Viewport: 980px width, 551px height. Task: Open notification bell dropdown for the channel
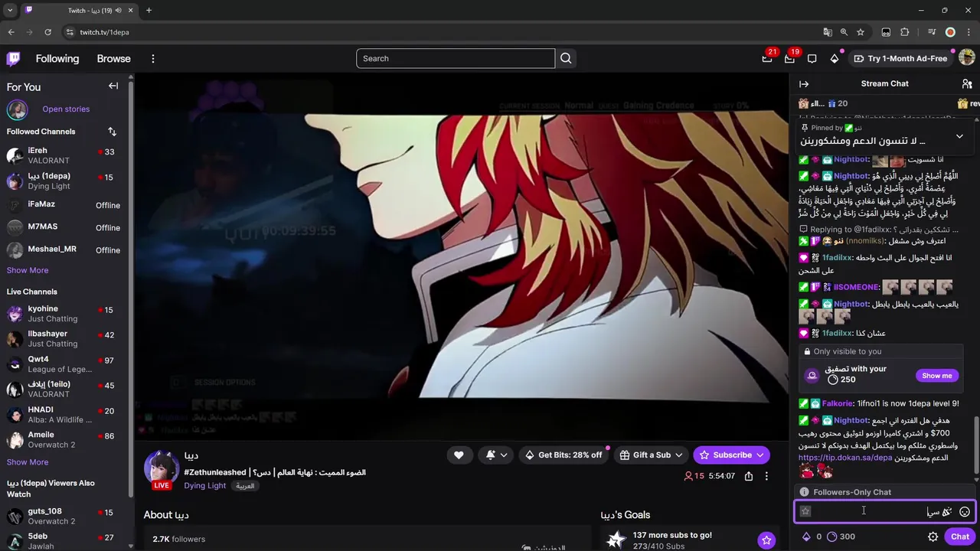pos(497,455)
